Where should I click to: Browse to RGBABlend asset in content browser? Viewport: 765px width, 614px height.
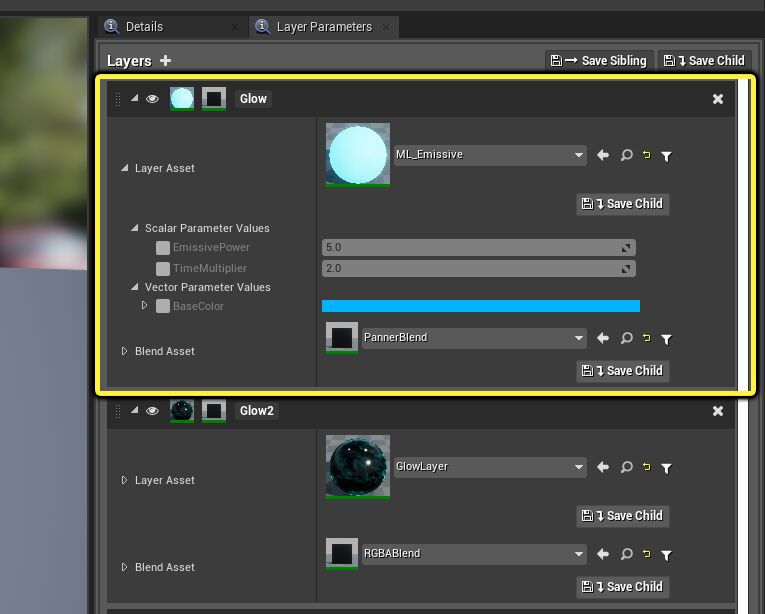(626, 554)
